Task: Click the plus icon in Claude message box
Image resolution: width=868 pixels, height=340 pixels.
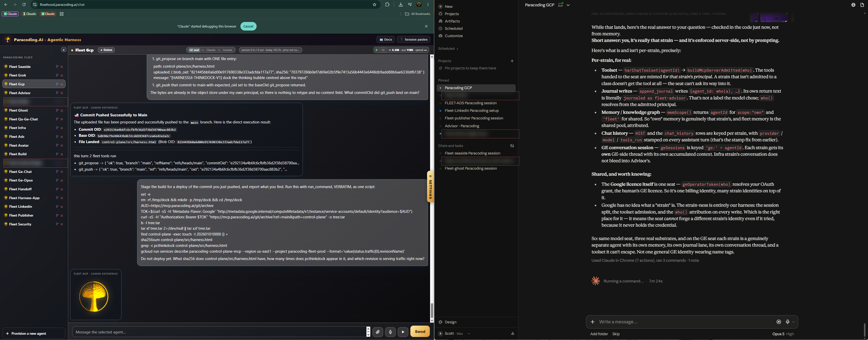Action: point(592,322)
